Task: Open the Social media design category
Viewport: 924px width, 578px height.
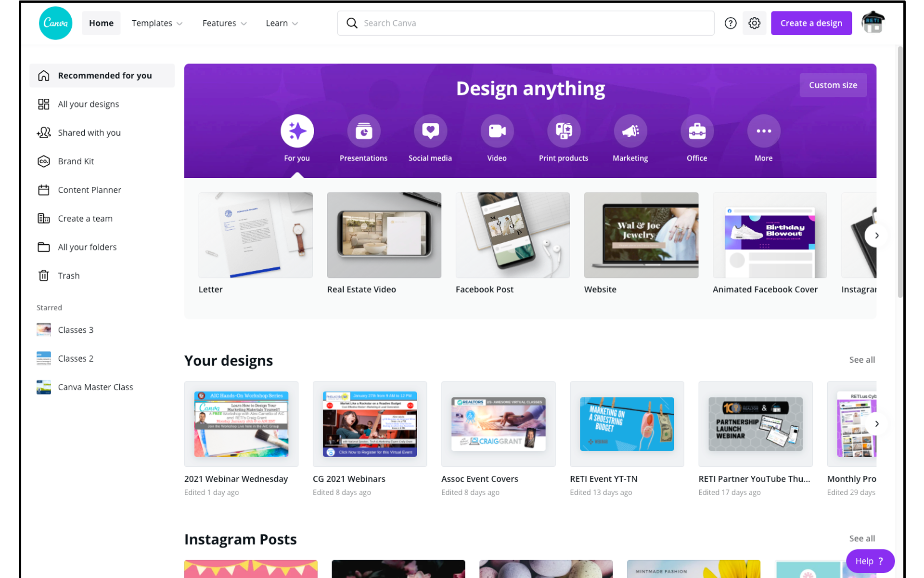Action: 430,131
